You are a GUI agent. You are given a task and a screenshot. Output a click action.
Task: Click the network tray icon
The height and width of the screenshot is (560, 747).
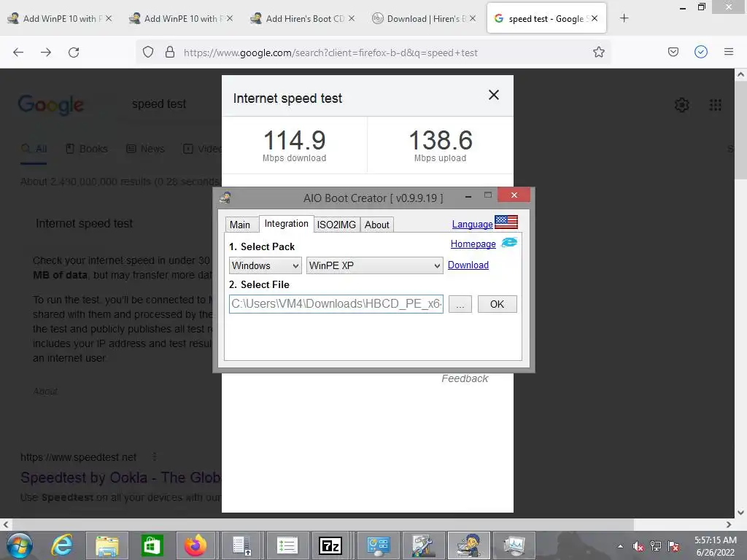pos(656,546)
